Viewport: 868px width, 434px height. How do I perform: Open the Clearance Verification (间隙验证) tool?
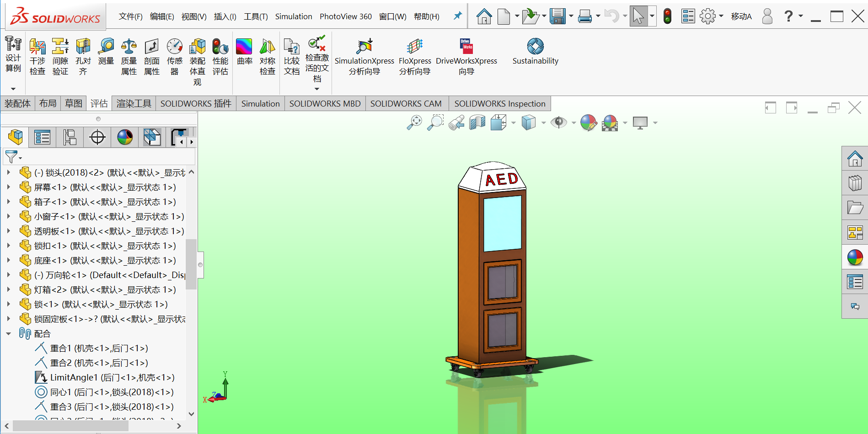[60, 57]
